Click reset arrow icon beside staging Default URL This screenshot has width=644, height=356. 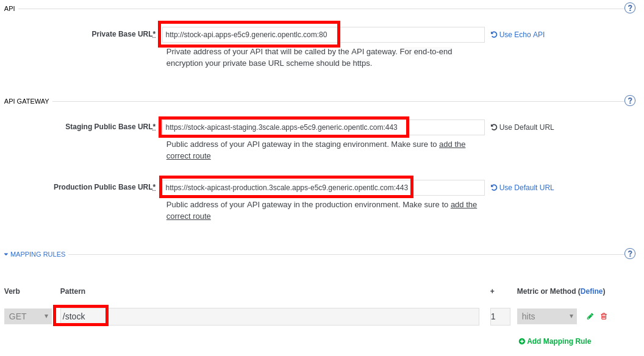click(494, 127)
